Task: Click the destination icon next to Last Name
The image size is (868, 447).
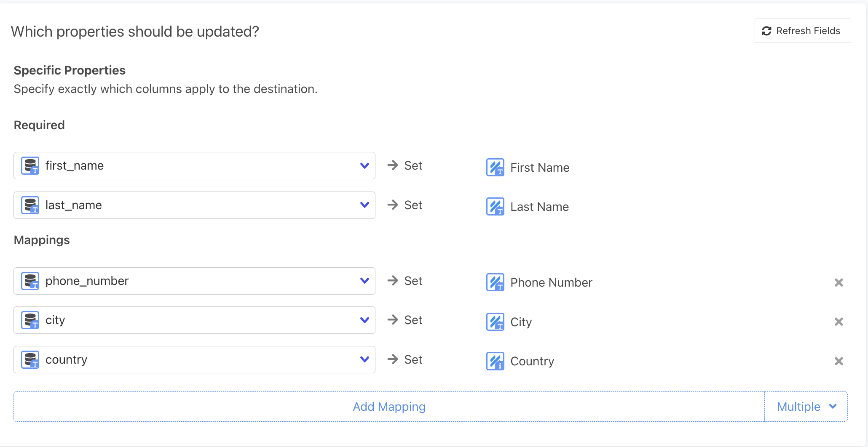Action: (495, 207)
